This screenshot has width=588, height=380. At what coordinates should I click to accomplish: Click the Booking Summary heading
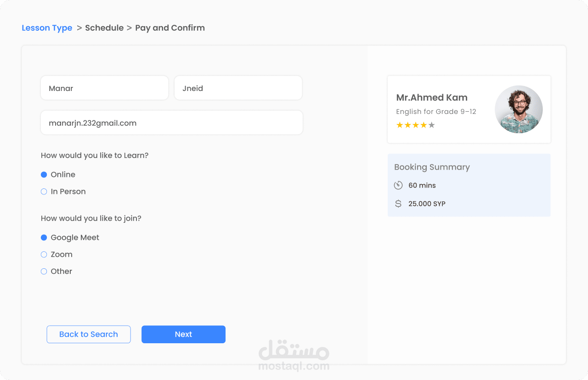432,167
